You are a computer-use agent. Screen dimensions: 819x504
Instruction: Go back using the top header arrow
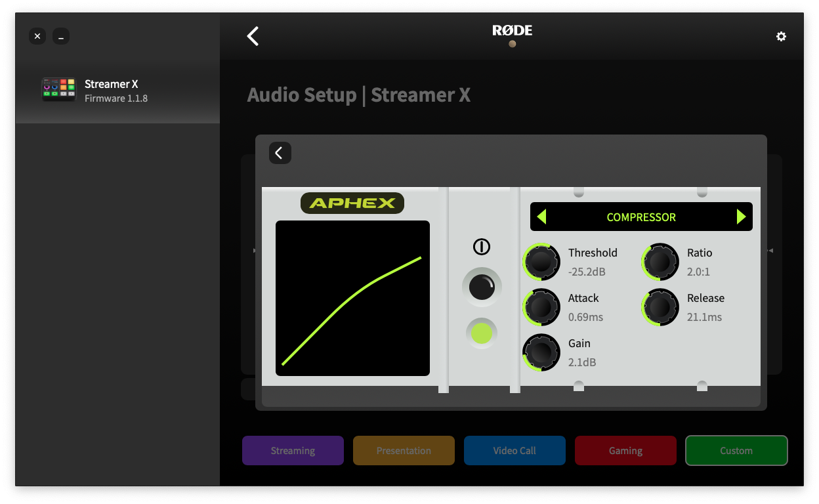coord(253,36)
